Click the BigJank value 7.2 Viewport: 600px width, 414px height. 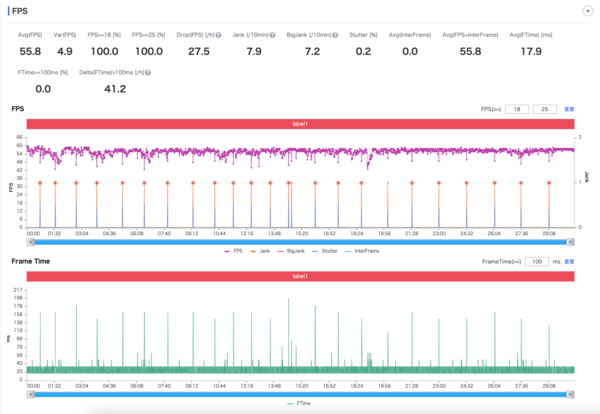pyautogui.click(x=312, y=51)
